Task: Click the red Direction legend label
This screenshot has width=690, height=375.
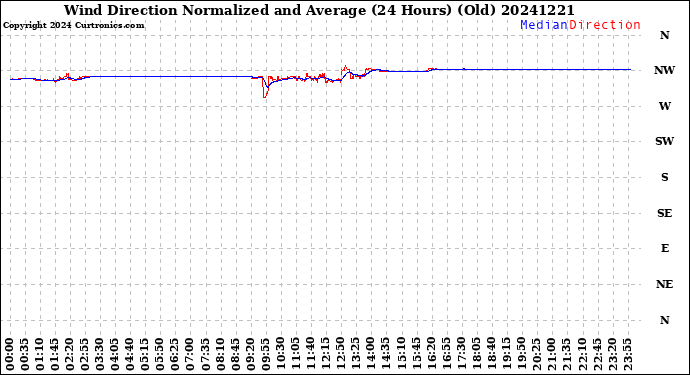Action: point(605,25)
